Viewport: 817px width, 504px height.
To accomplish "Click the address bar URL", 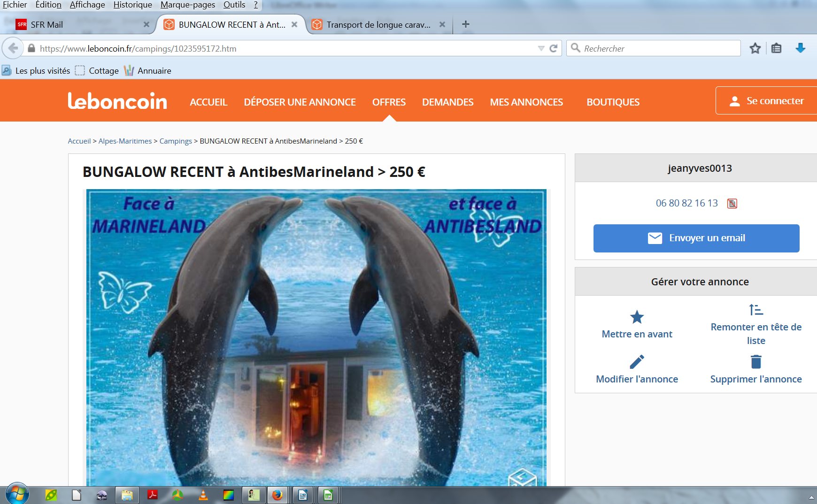I will [x=138, y=48].
